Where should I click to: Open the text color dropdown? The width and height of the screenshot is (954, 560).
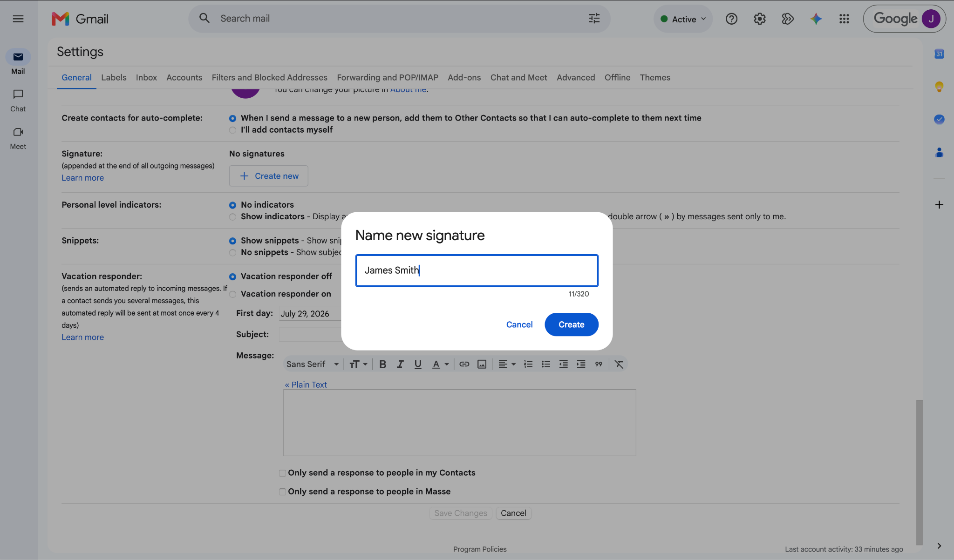440,364
